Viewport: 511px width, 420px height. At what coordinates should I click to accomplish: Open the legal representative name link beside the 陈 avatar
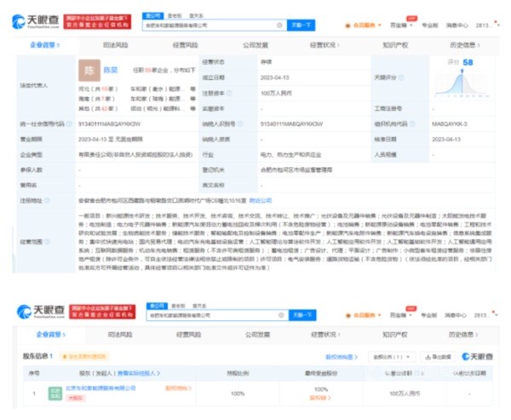tap(111, 70)
